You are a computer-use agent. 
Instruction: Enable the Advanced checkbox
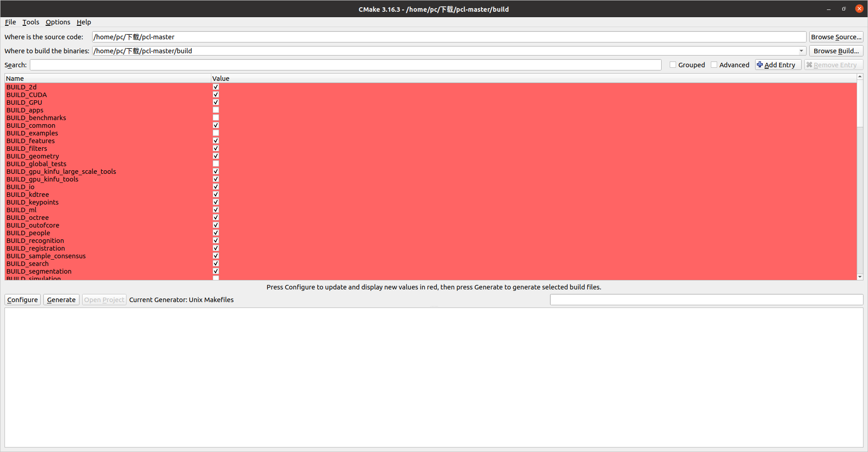pyautogui.click(x=714, y=65)
